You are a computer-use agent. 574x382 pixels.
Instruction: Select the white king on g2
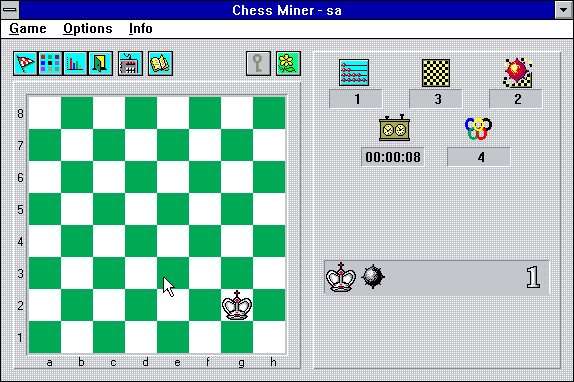(237, 305)
